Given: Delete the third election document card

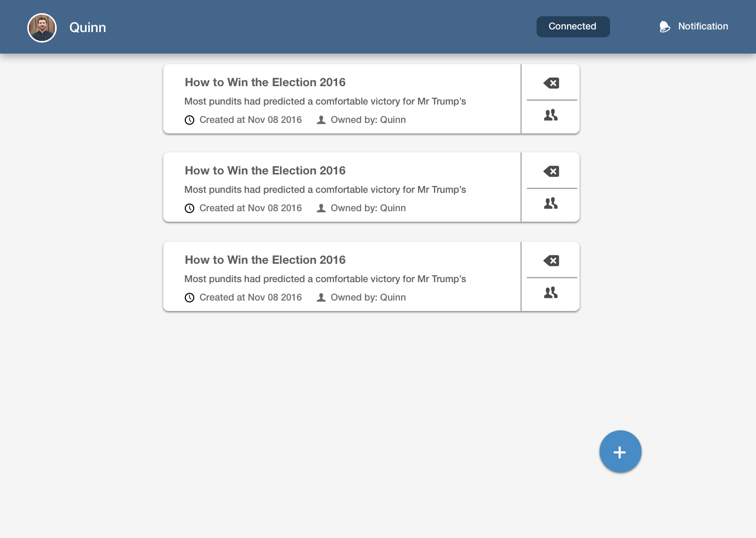Looking at the screenshot, I should (x=551, y=261).
